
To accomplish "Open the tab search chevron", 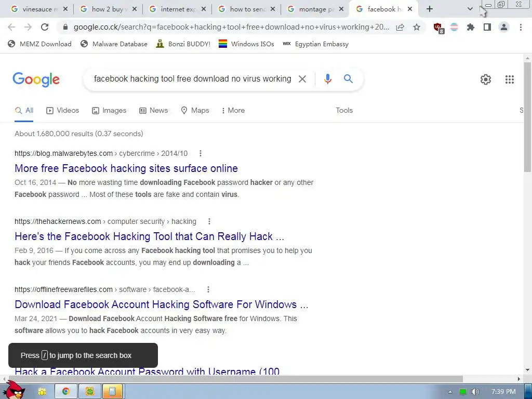I will tap(470, 9).
